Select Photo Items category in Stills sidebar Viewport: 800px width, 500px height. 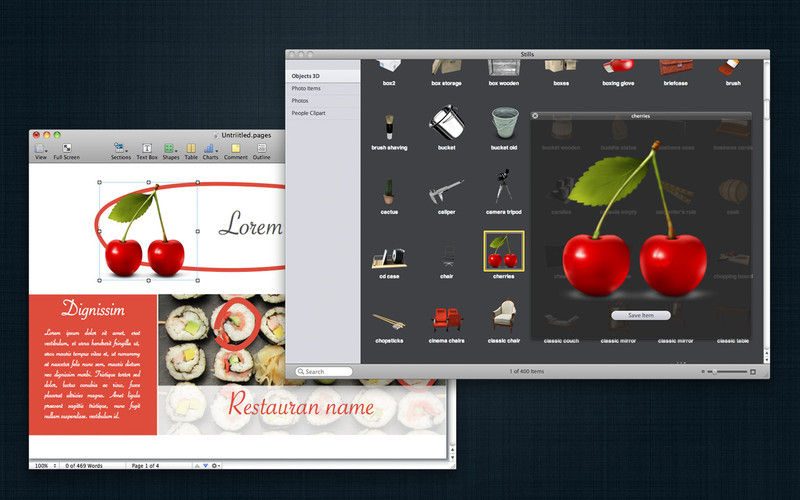coord(323,88)
